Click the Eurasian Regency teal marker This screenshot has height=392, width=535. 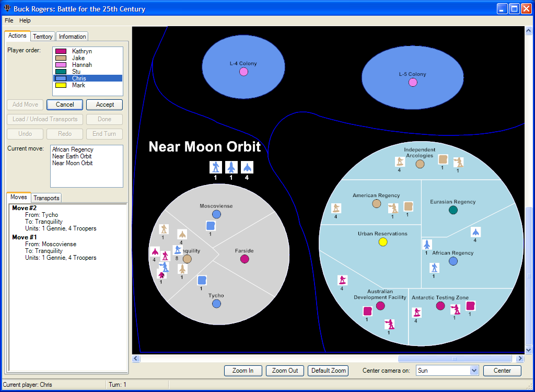point(453,210)
